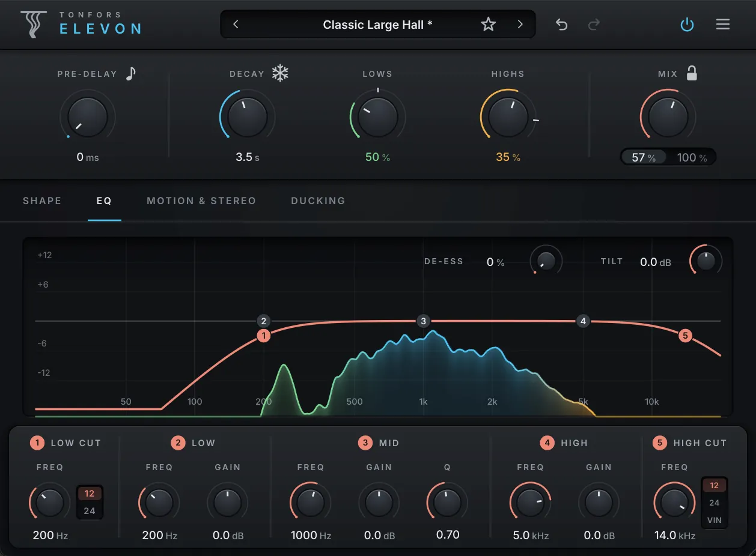This screenshot has width=756, height=556.
Task: Go to the next preset
Action: coord(520,25)
